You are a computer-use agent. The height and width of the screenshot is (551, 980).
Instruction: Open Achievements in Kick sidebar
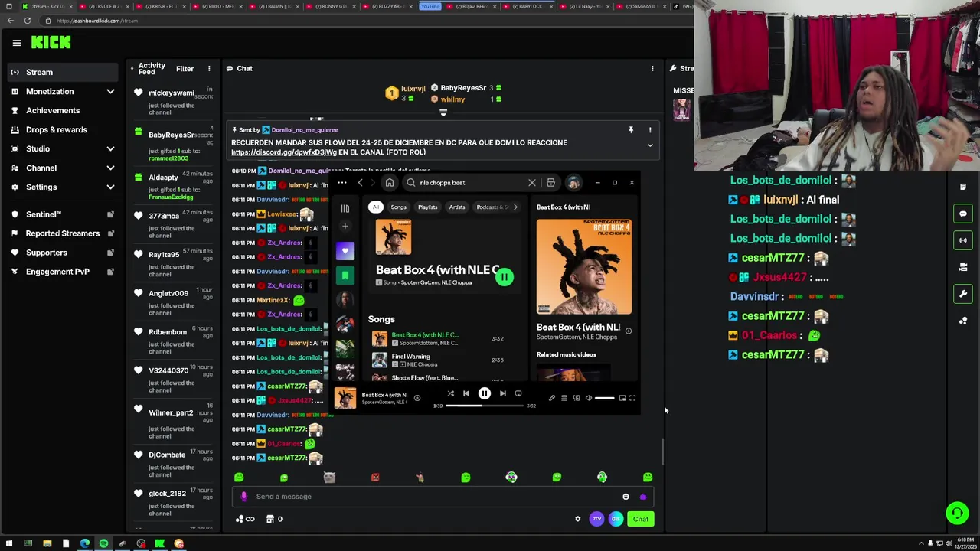pyautogui.click(x=61, y=111)
